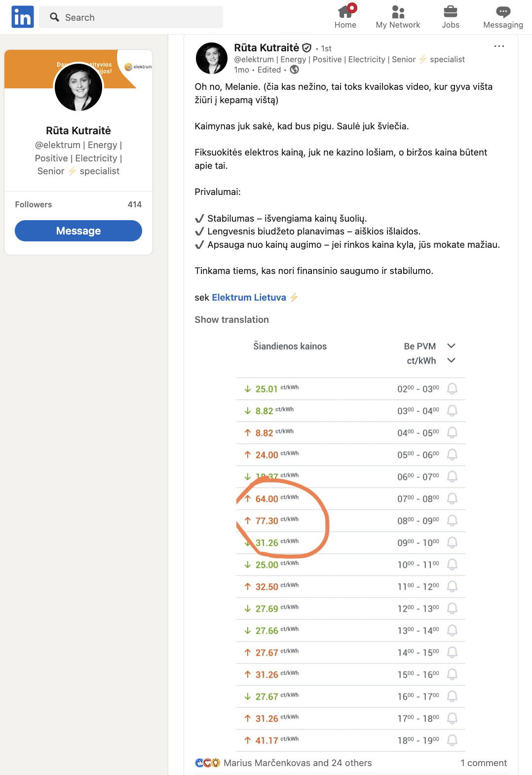Expand the Be PVM dropdown

pyautogui.click(x=451, y=346)
